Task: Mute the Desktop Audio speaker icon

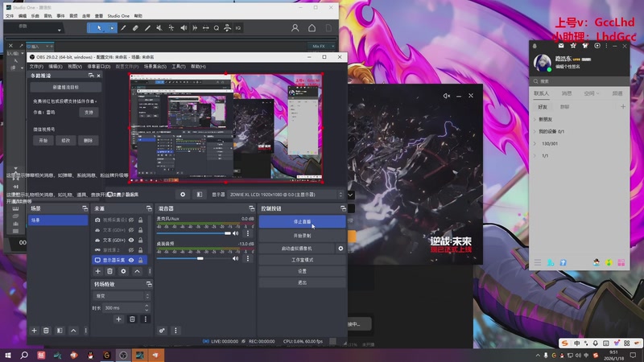Action: [236, 258]
